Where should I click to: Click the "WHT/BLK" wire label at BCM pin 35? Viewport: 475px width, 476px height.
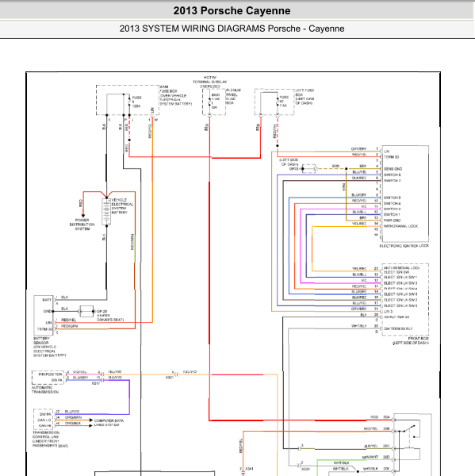(358, 326)
